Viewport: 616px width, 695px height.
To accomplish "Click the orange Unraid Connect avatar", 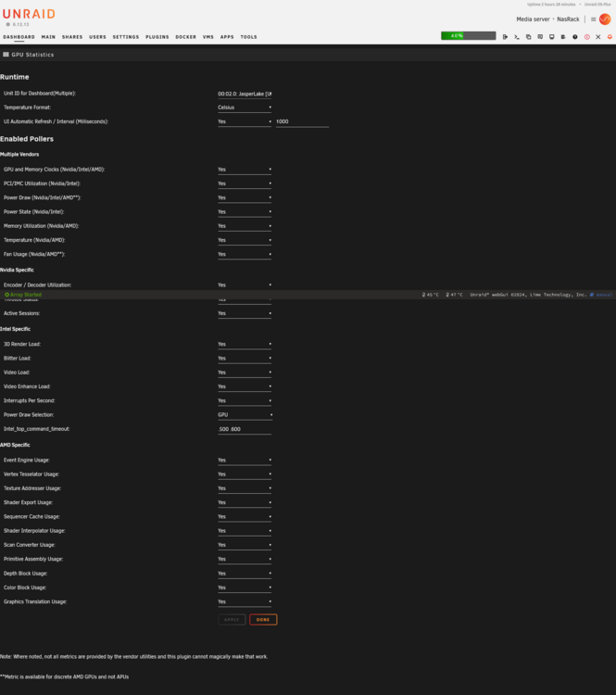I will (x=605, y=19).
